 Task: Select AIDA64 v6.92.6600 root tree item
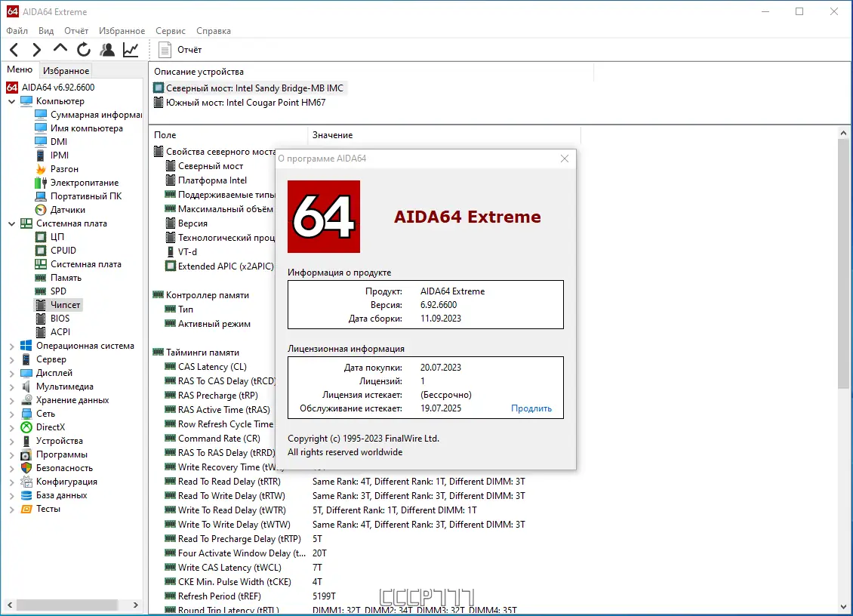click(x=50, y=87)
